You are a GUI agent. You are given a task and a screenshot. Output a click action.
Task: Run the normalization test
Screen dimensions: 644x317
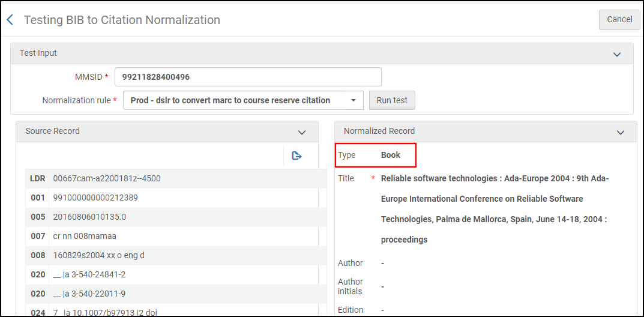click(x=391, y=100)
